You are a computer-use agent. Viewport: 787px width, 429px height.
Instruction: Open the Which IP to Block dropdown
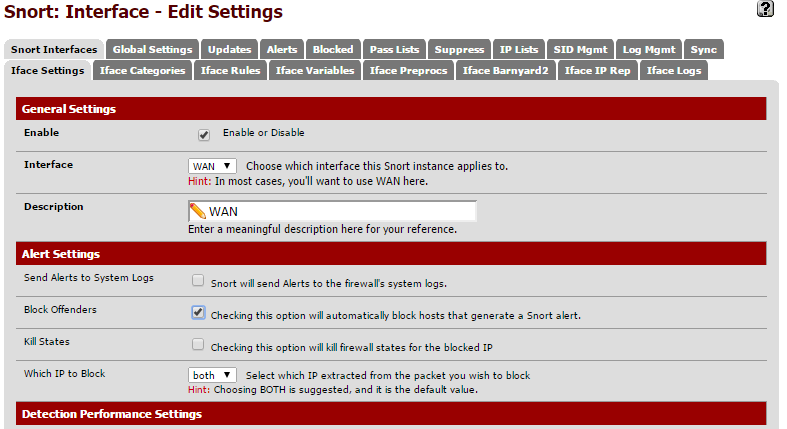point(212,375)
